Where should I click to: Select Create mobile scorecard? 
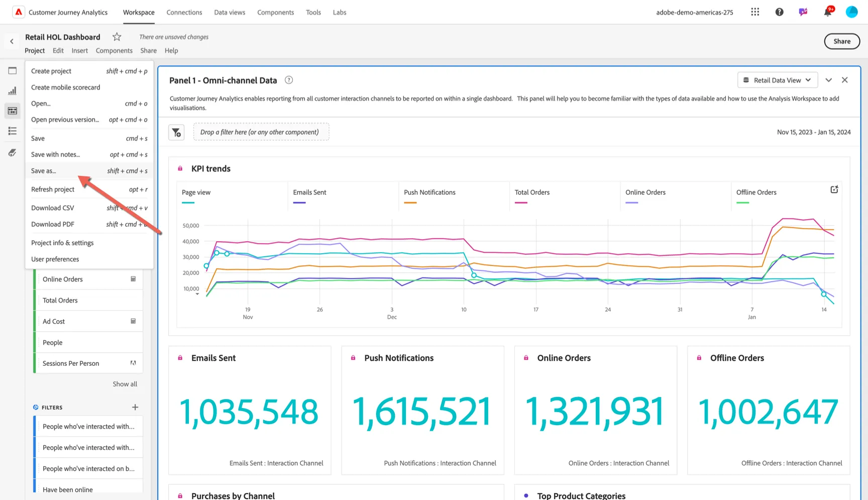coord(89,87)
